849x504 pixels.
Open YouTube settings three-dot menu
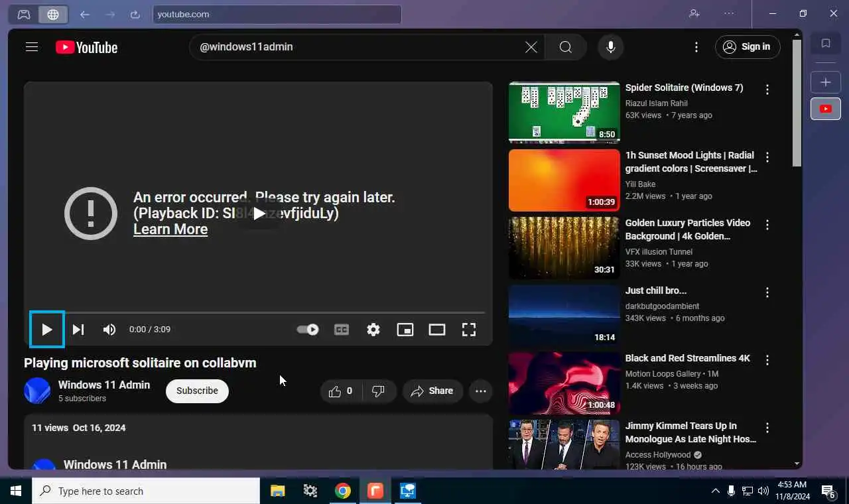click(696, 47)
